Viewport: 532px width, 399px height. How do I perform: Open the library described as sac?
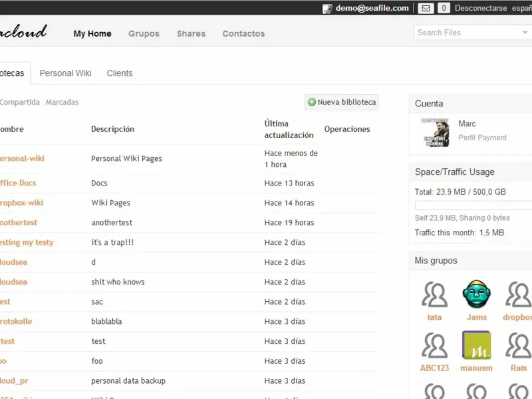tap(5, 302)
